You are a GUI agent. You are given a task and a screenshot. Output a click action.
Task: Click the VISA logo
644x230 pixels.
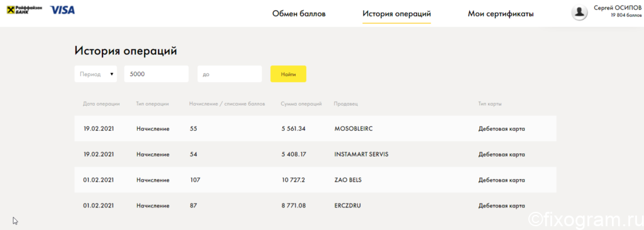pos(62,10)
